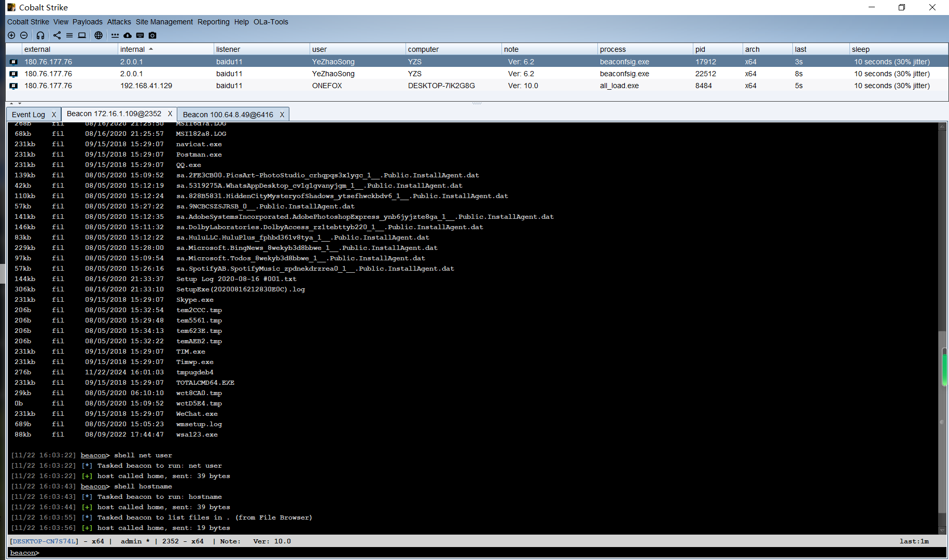Sort sessions by pid column header

pos(718,49)
